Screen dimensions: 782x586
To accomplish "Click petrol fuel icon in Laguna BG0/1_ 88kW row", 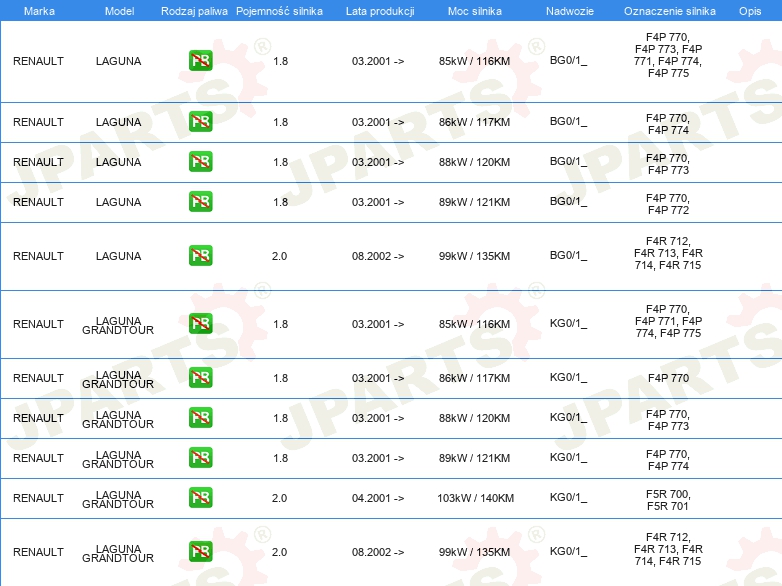I will click(x=200, y=162).
